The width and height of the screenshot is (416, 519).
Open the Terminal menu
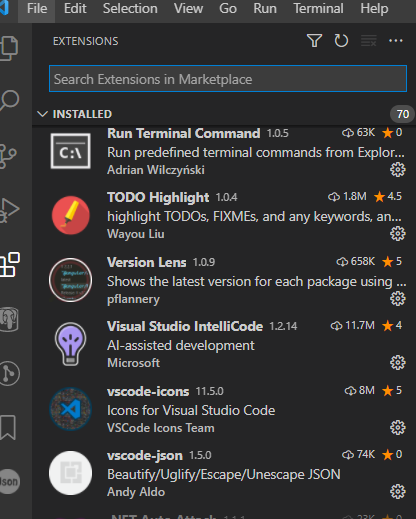coord(318,9)
